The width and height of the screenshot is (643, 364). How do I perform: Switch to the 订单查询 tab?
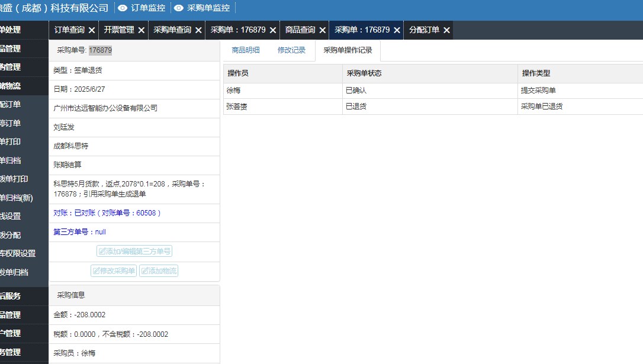pos(69,30)
